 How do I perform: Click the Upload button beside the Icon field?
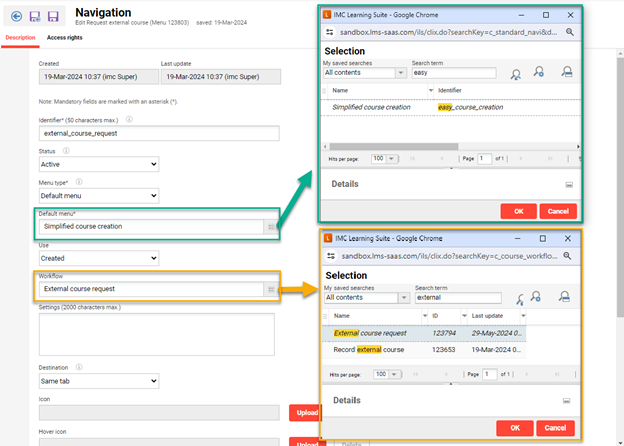point(305,412)
